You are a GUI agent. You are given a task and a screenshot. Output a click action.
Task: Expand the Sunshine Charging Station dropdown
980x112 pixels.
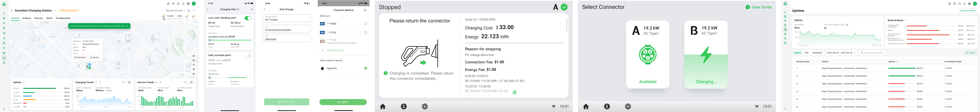(54, 11)
